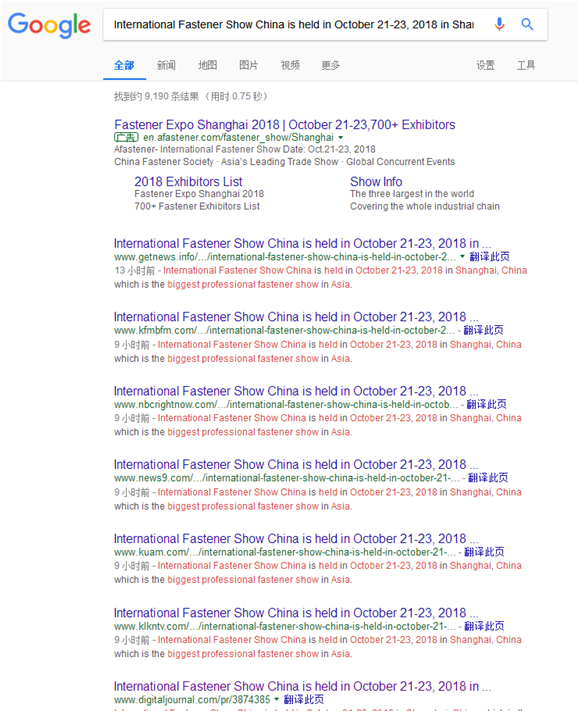The width and height of the screenshot is (579, 712).
Task: Open the 设置 menu
Action: (485, 65)
